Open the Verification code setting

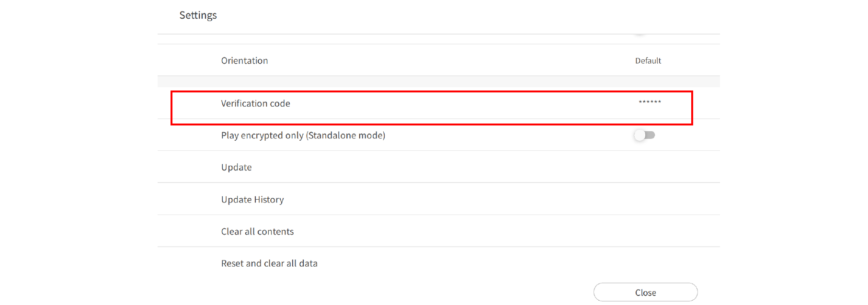click(x=255, y=103)
